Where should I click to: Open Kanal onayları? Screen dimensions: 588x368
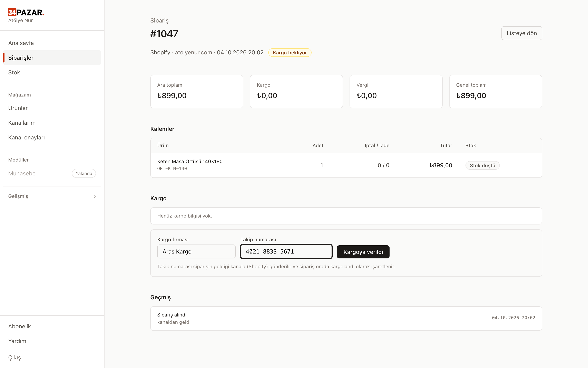(x=52, y=138)
